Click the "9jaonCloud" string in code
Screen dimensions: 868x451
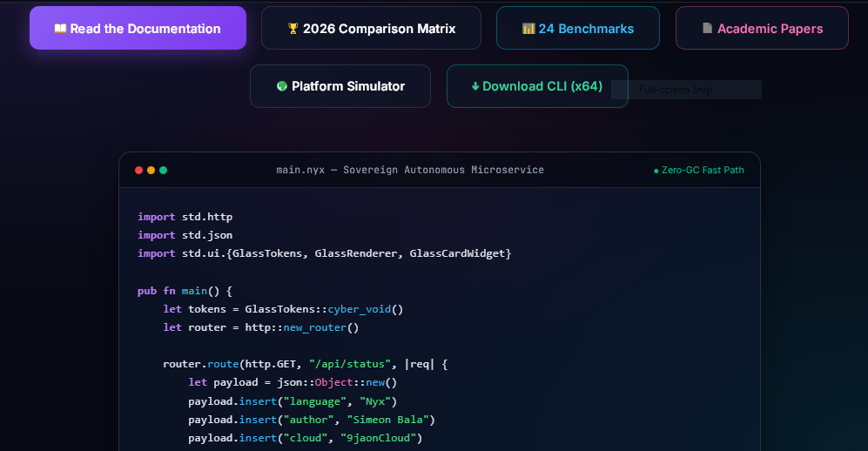[x=379, y=438]
